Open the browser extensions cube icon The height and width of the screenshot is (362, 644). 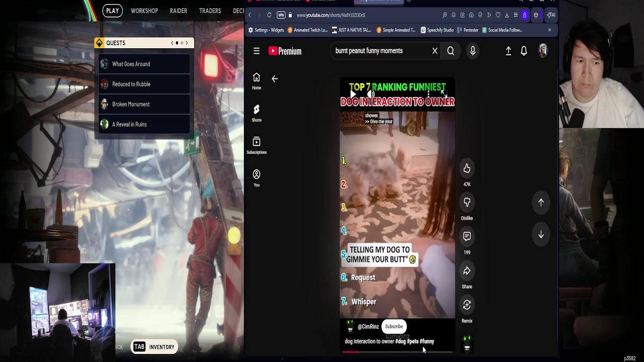(x=536, y=15)
